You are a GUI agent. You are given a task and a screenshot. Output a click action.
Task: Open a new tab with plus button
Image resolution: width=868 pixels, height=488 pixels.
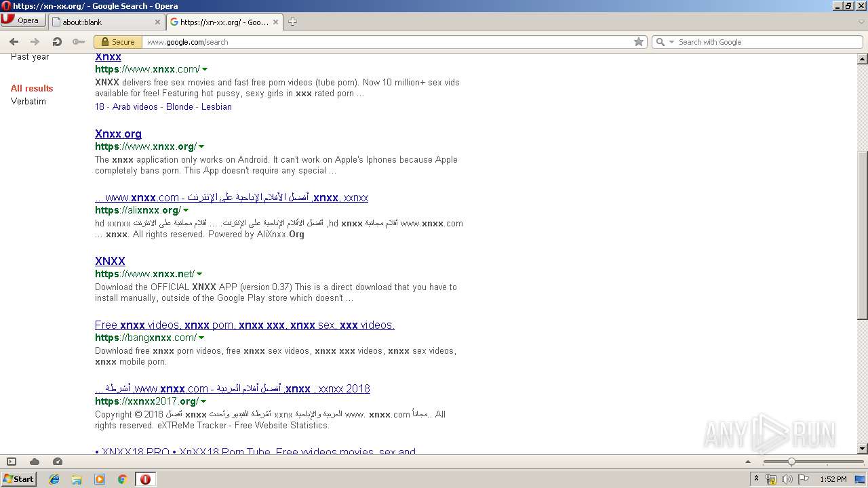(292, 22)
